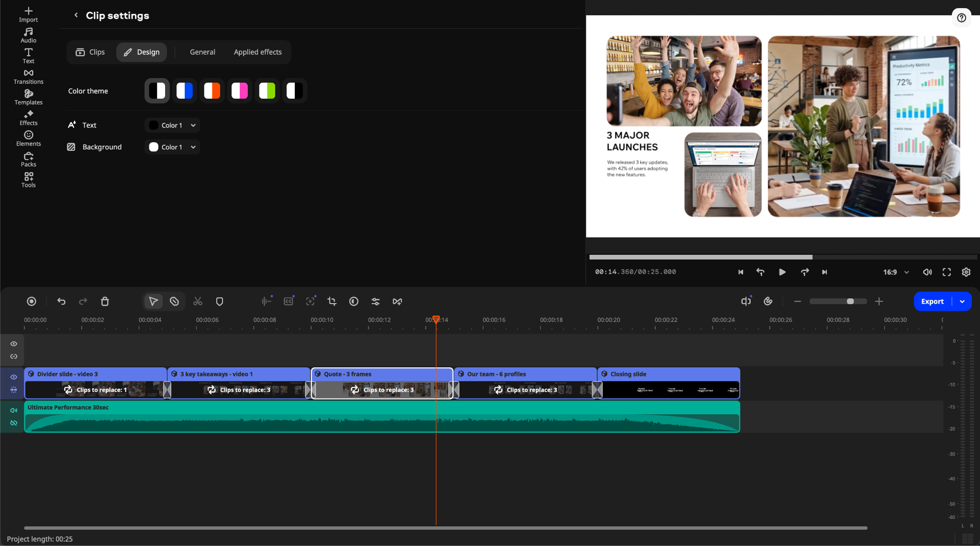Open the Audio library
This screenshot has height=546, width=980.
[x=28, y=35]
